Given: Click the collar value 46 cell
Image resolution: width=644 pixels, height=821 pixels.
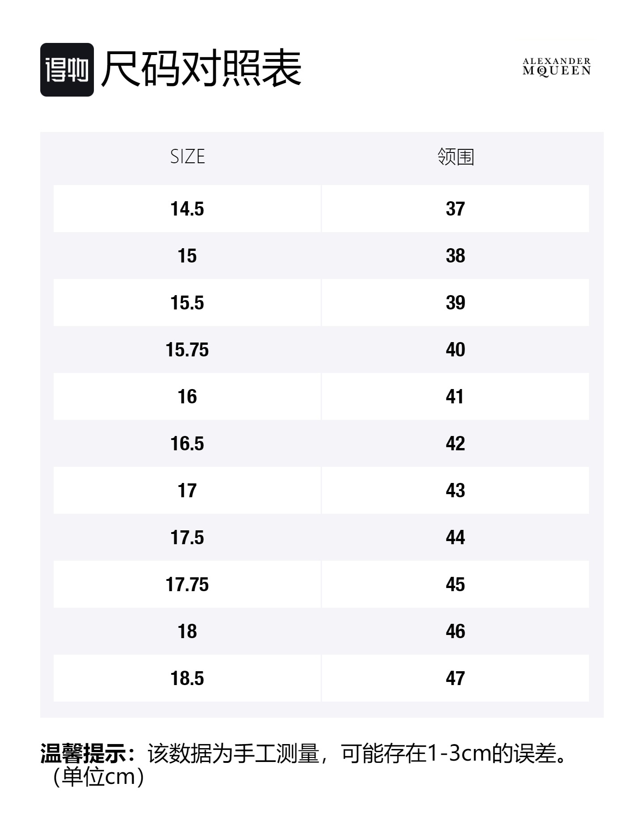Looking at the screenshot, I should 455,631.
